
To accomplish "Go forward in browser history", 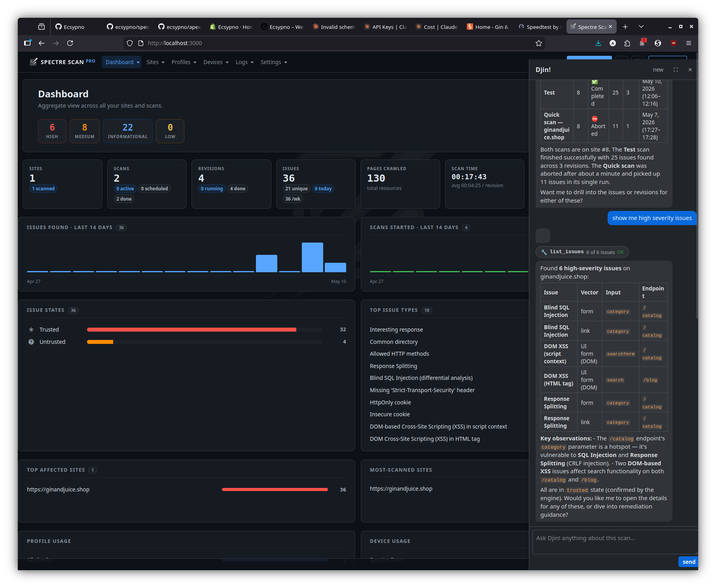I will 56,43.
